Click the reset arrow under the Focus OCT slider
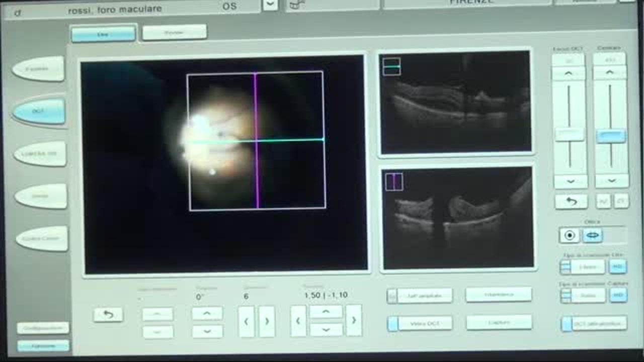 (571, 202)
